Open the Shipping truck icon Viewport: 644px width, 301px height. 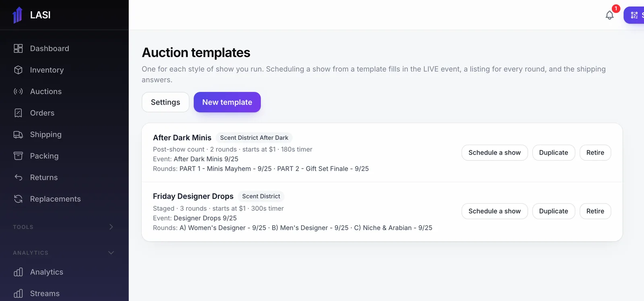coord(18,135)
